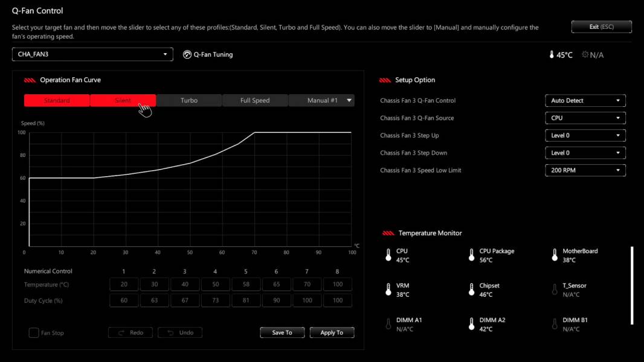
Task: Click the Save To button
Action: (x=282, y=332)
